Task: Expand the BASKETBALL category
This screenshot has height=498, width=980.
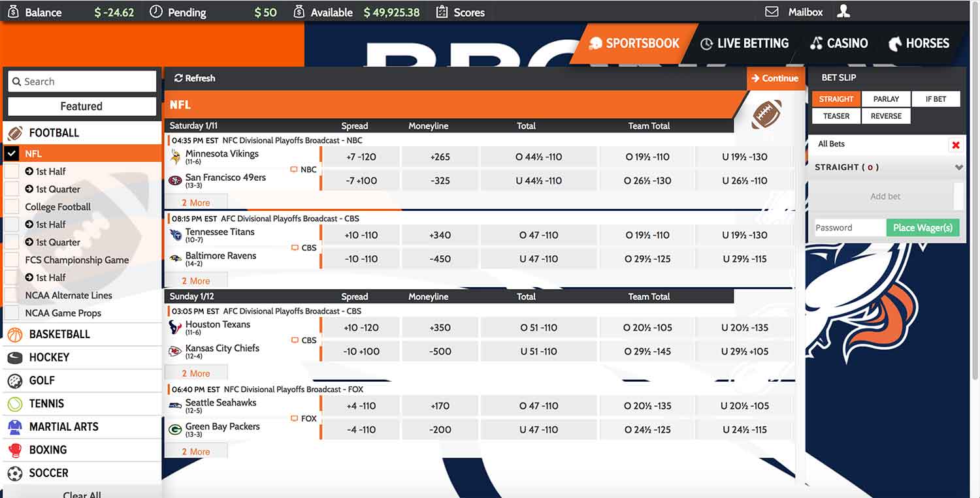Action: (x=82, y=334)
